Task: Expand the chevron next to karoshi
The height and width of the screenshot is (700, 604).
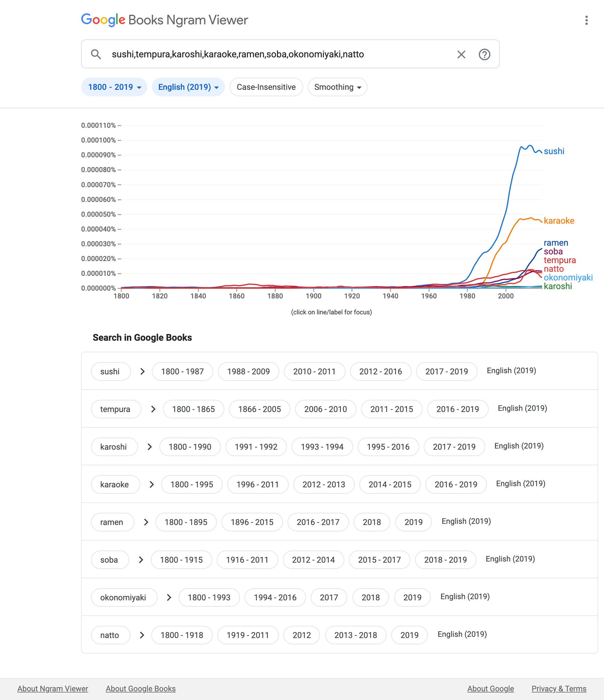Action: tap(150, 447)
